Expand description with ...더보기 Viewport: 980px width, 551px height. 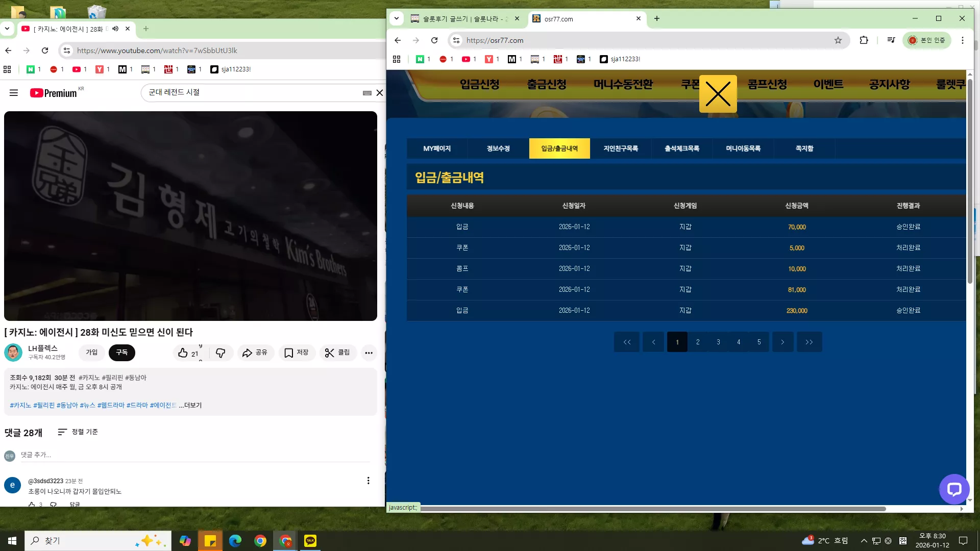click(x=190, y=405)
